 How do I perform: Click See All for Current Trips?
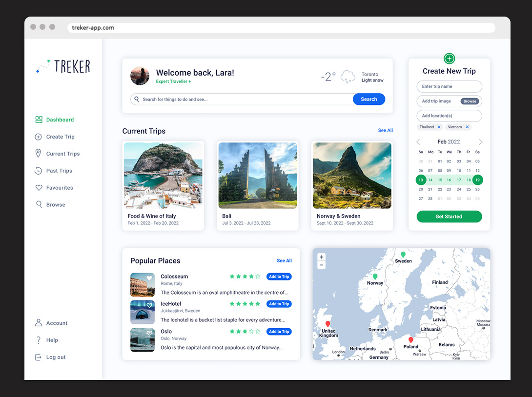click(385, 130)
